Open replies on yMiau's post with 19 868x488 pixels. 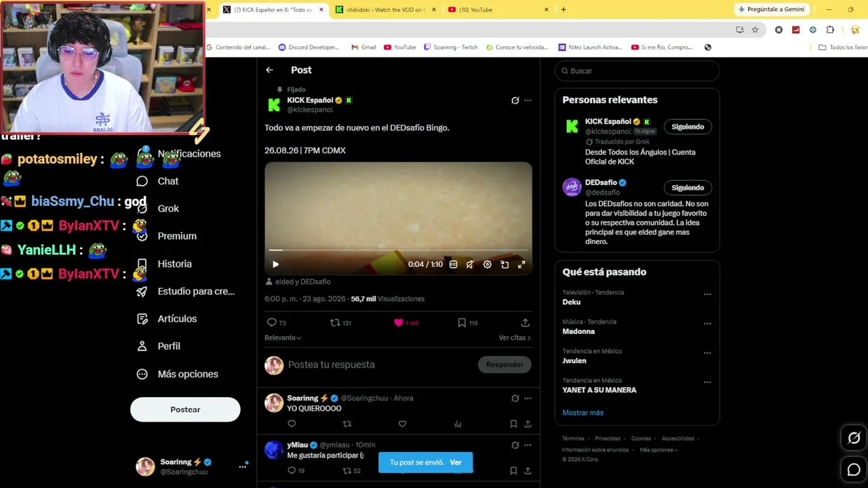(296, 470)
